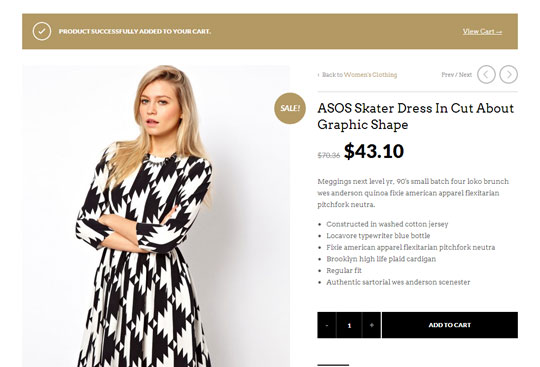540x367 pixels.
Task: Open the View Cart link
Action: (482, 32)
